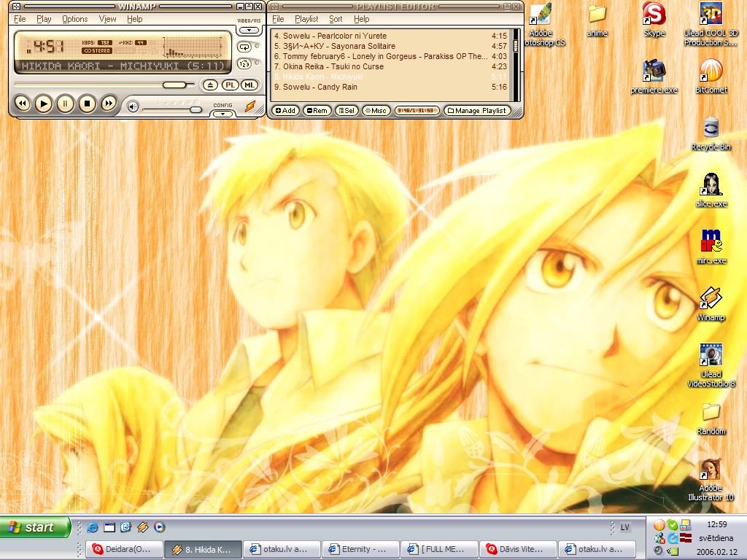
Task: Select the Recycle Bin icon
Action: click(x=711, y=134)
